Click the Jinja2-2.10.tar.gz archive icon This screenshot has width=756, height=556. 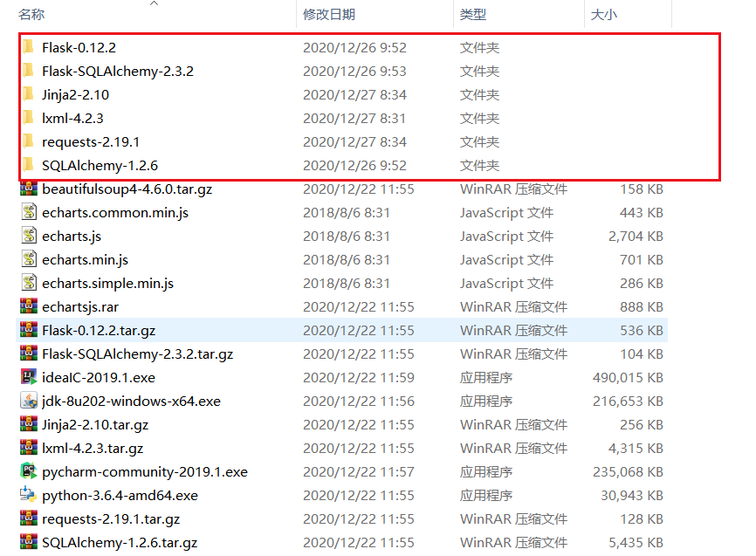(x=29, y=424)
